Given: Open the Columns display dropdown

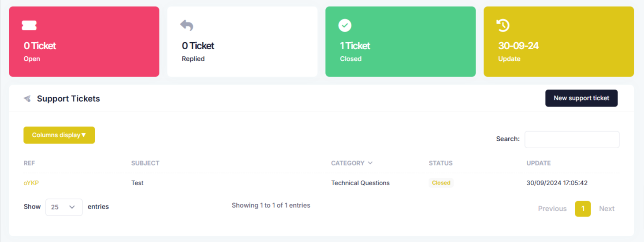Looking at the screenshot, I should coord(59,135).
